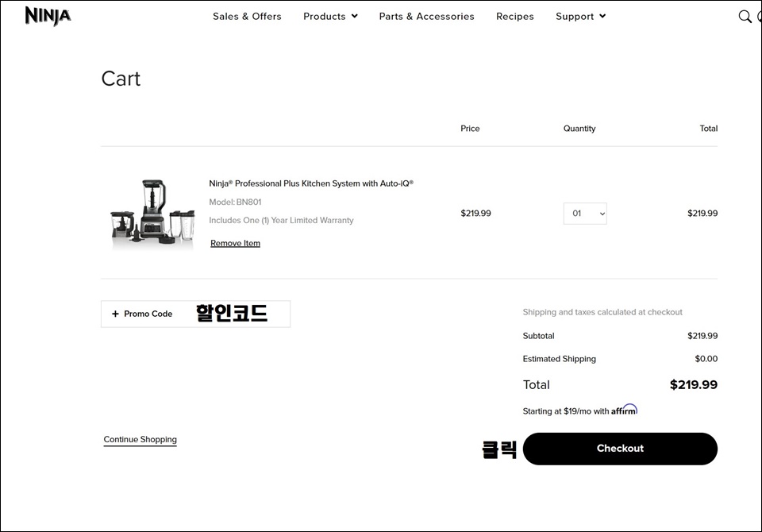Click the Affirm logo

coord(624,410)
